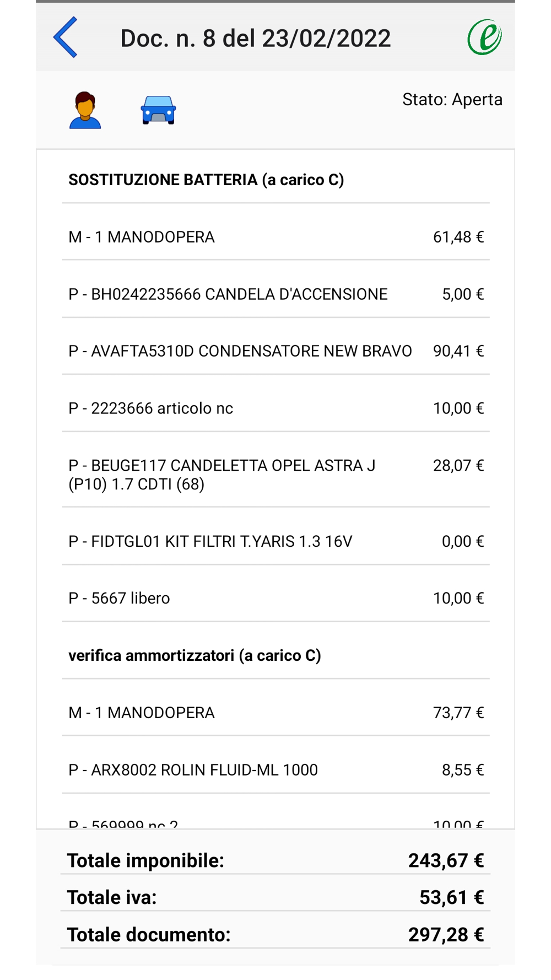Tap the Stato: Aperta status label

click(452, 100)
